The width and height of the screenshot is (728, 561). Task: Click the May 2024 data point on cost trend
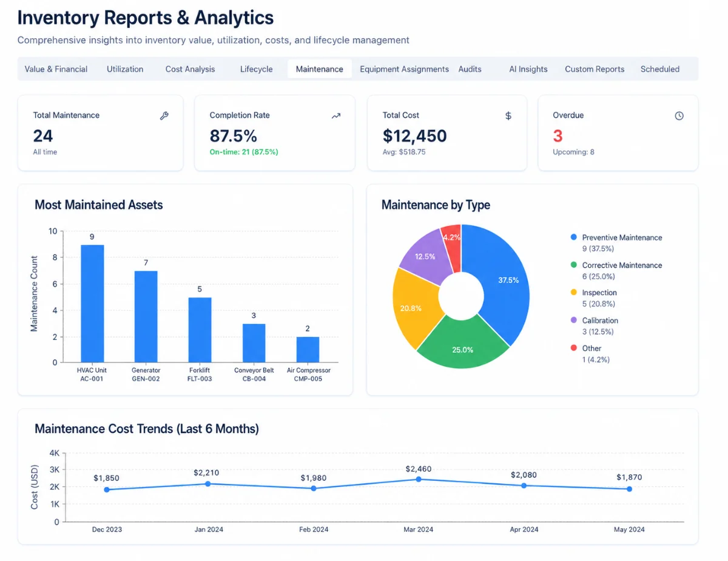click(629, 489)
